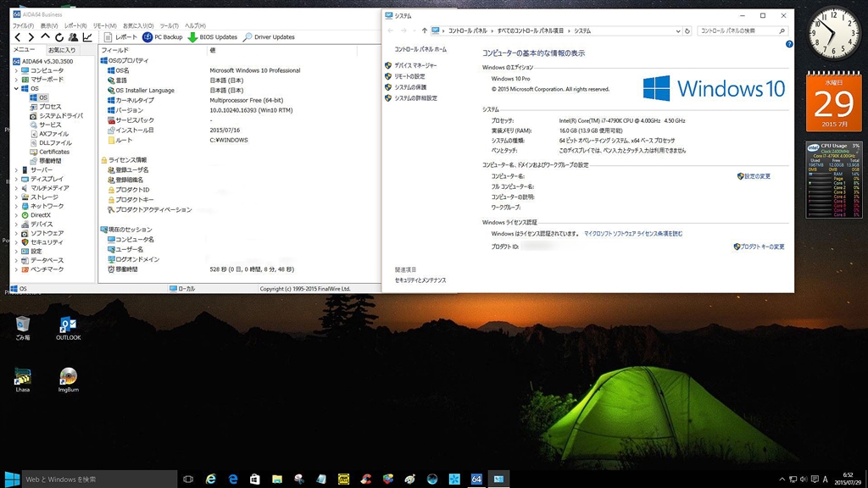The height and width of the screenshot is (488, 868).
Task: Check for BIOS Updates
Action: [x=213, y=37]
